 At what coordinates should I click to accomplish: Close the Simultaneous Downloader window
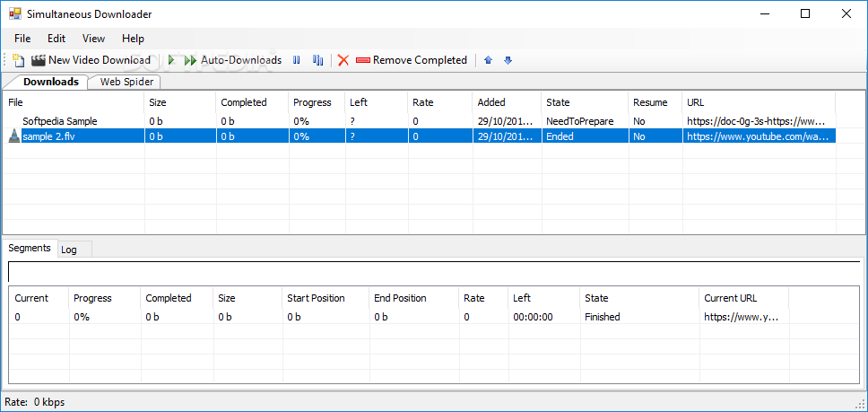(846, 13)
